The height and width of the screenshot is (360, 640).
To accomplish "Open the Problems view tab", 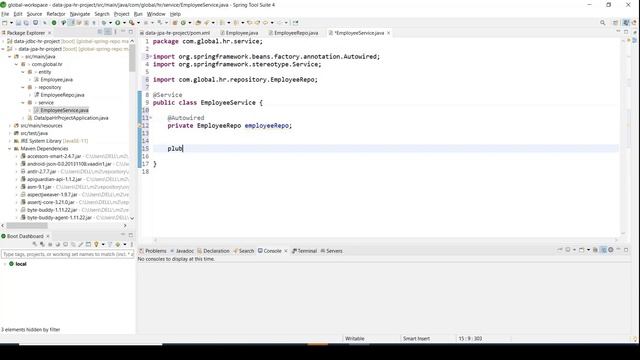I will coord(153,251).
